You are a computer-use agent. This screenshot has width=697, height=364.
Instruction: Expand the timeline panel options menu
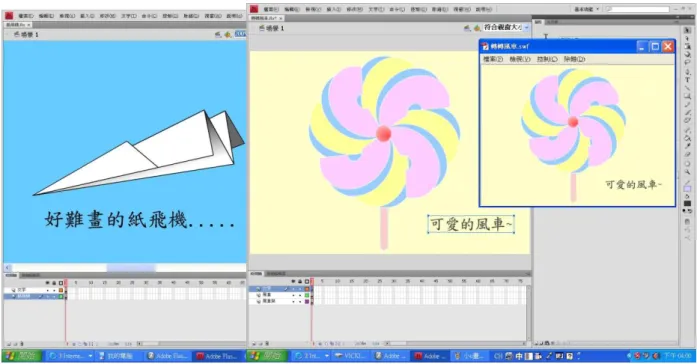coord(528,274)
